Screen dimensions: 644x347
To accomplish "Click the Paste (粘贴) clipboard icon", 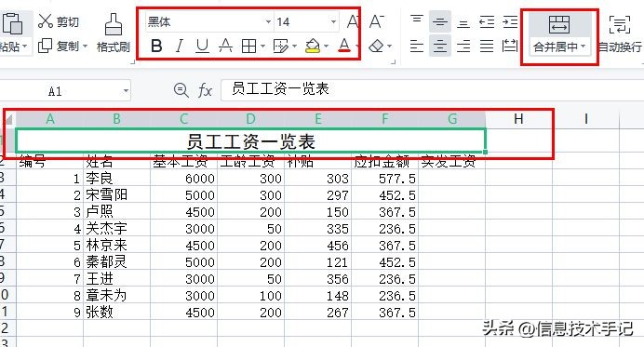I will (x=12, y=24).
